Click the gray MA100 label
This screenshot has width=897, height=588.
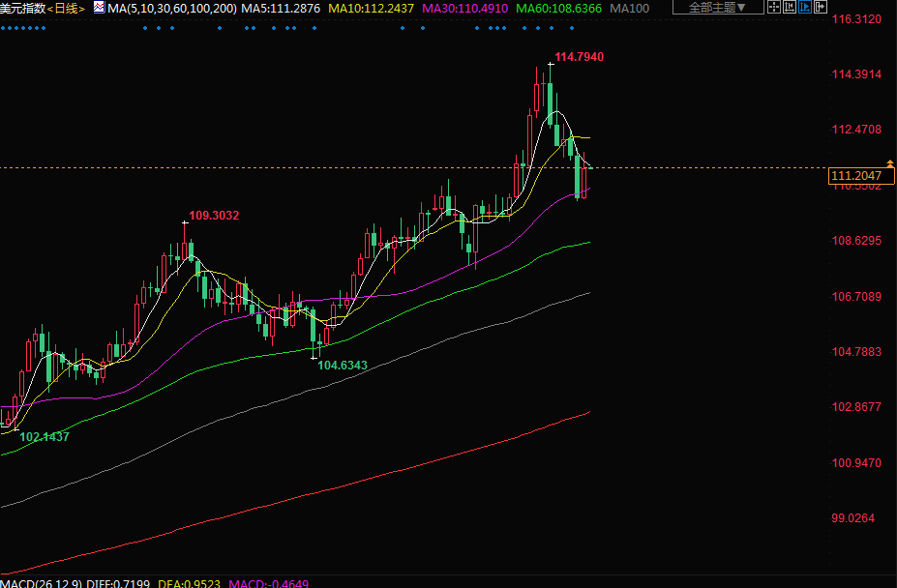click(629, 8)
